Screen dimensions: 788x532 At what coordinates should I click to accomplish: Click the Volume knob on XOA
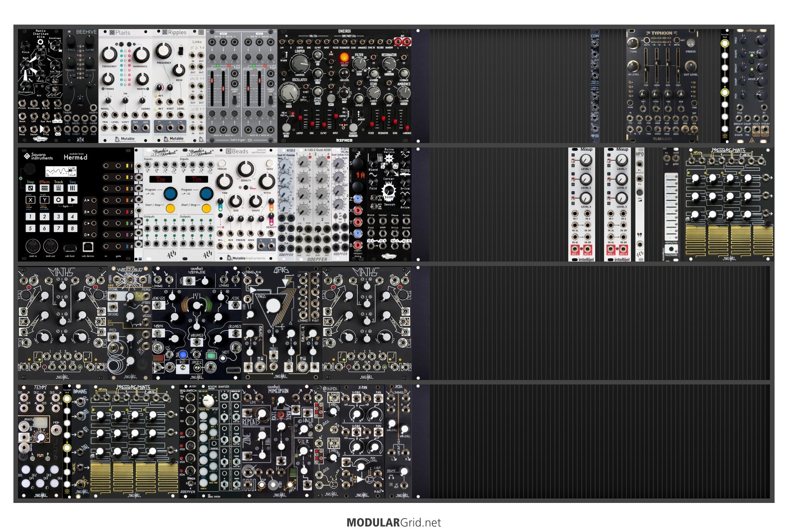tap(404, 472)
